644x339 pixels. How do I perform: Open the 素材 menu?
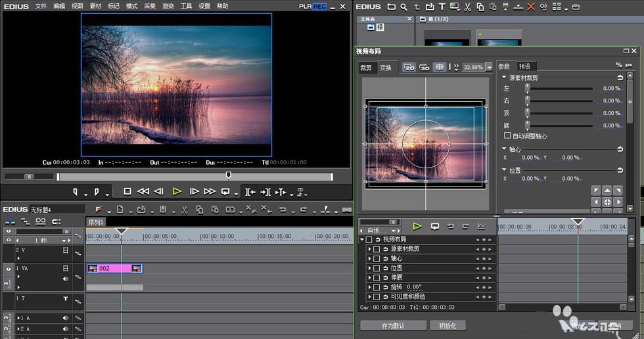coord(96,6)
